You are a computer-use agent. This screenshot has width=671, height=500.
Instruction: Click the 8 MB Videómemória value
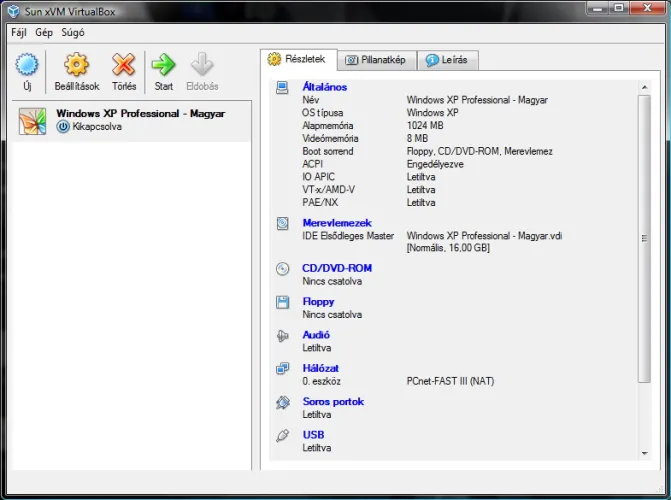[417, 138]
